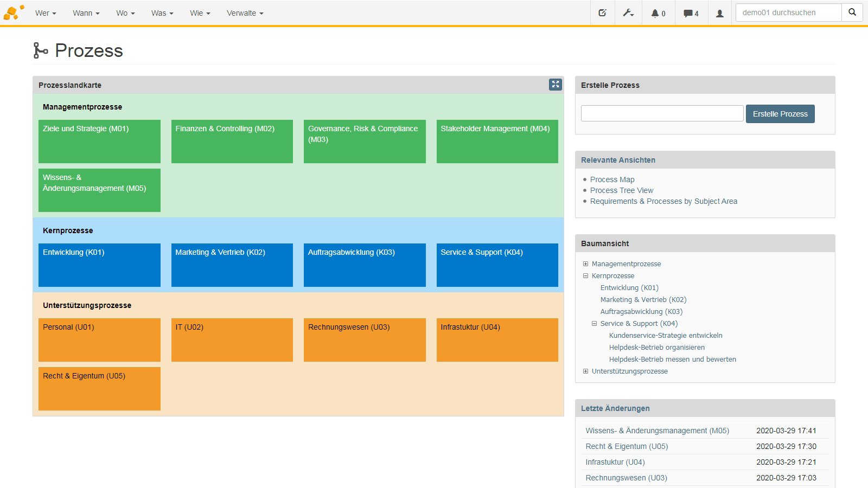
Task: Click the orange app logo icon
Action: 14,12
